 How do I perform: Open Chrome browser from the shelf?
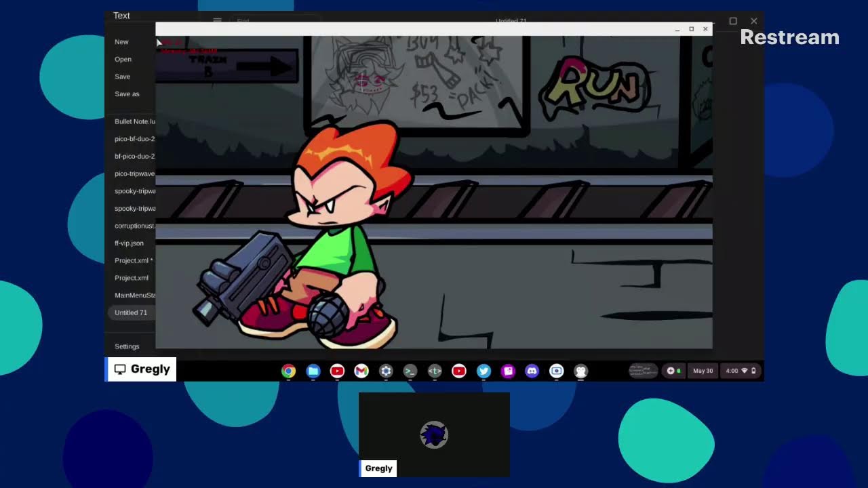click(288, 371)
